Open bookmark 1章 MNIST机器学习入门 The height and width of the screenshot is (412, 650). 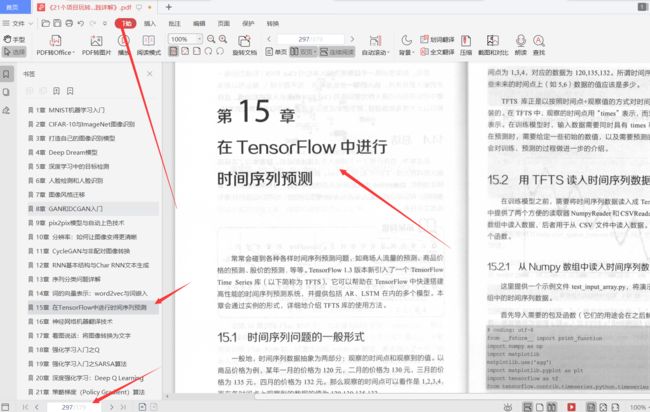[x=66, y=110]
